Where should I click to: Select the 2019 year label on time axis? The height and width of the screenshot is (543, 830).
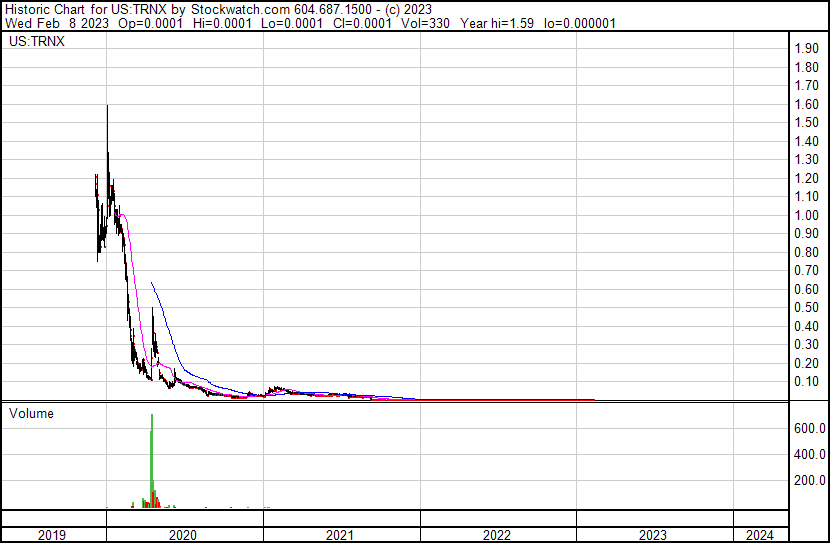(x=52, y=535)
